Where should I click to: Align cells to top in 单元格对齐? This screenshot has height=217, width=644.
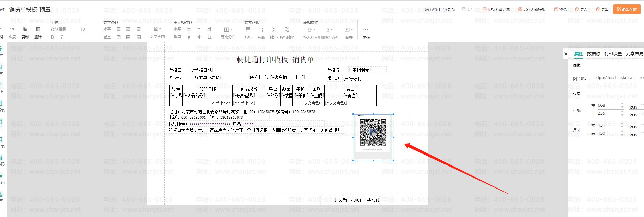(189, 37)
